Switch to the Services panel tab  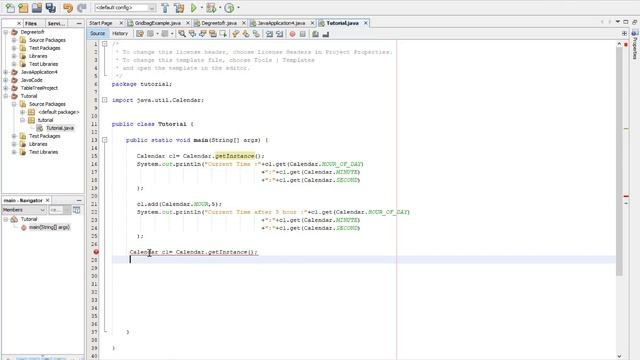point(56,23)
